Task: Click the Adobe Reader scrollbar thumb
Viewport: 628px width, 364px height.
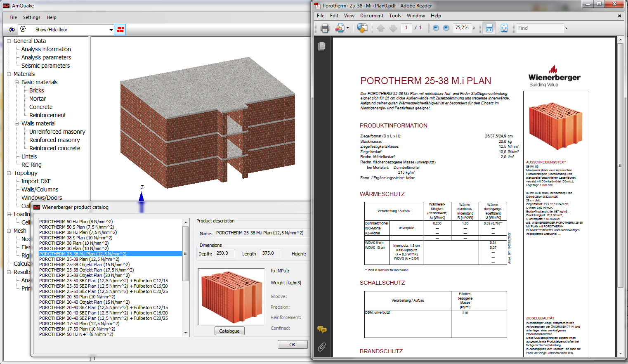Action: [620, 165]
